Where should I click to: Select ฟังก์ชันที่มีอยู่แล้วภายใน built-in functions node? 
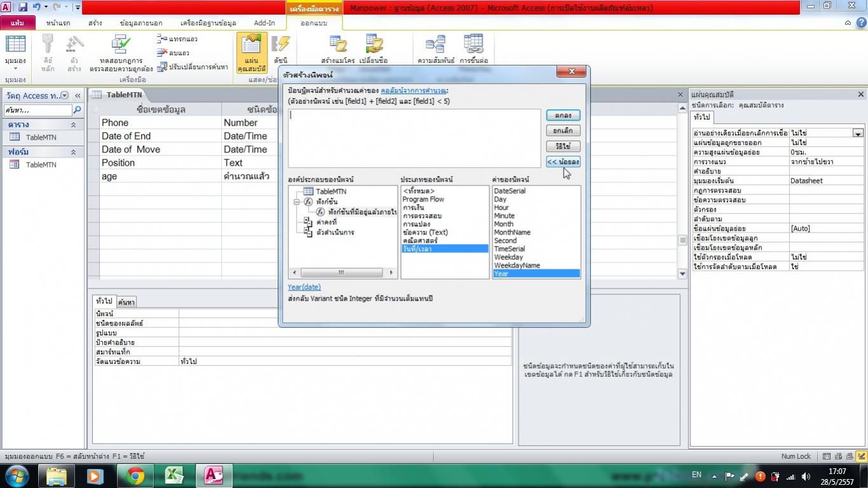pos(363,212)
